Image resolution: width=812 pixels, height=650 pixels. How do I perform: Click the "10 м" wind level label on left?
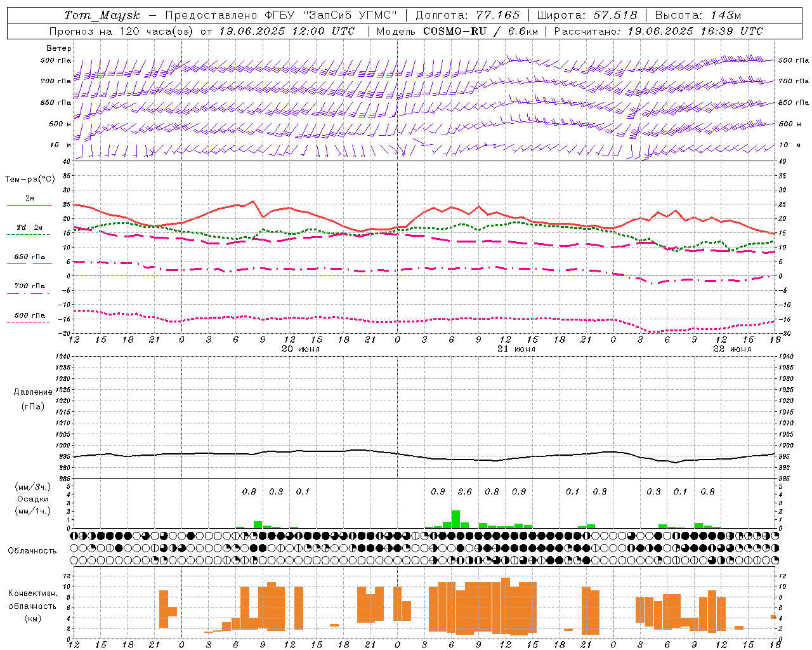(x=61, y=145)
